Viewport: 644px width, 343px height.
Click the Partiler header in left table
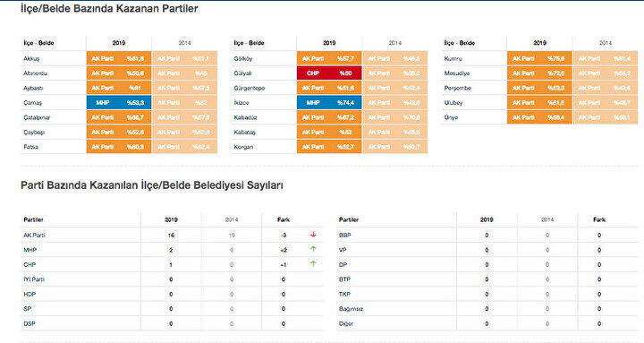(33, 219)
